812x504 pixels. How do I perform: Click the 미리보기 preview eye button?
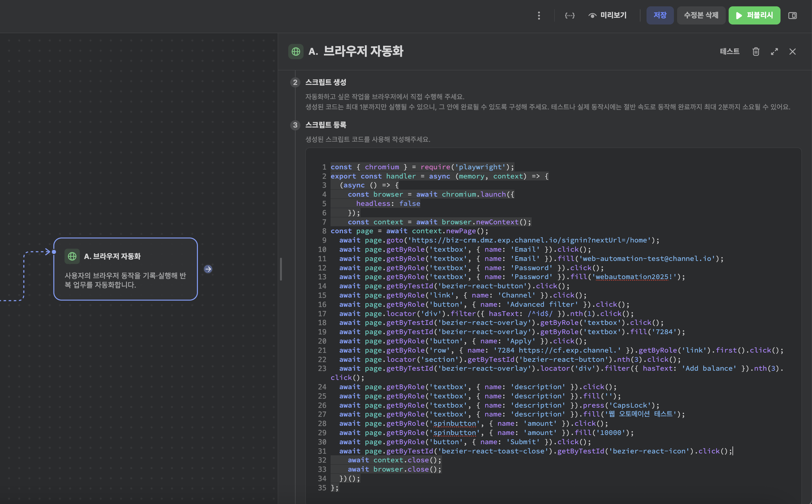[607, 16]
